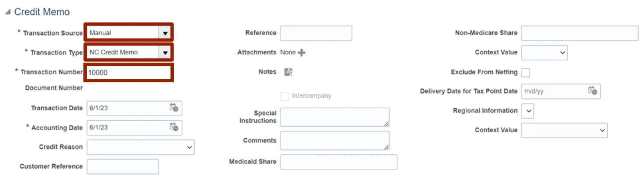Toggle the Intercompany checkbox
Screen dimensions: 644x181
coord(285,96)
